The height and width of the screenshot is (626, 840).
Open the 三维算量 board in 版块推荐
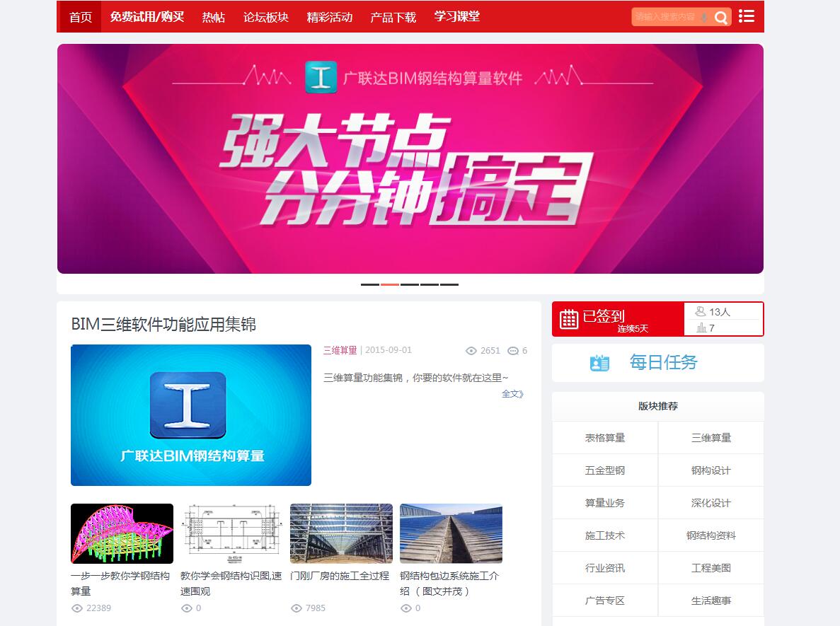(x=711, y=438)
